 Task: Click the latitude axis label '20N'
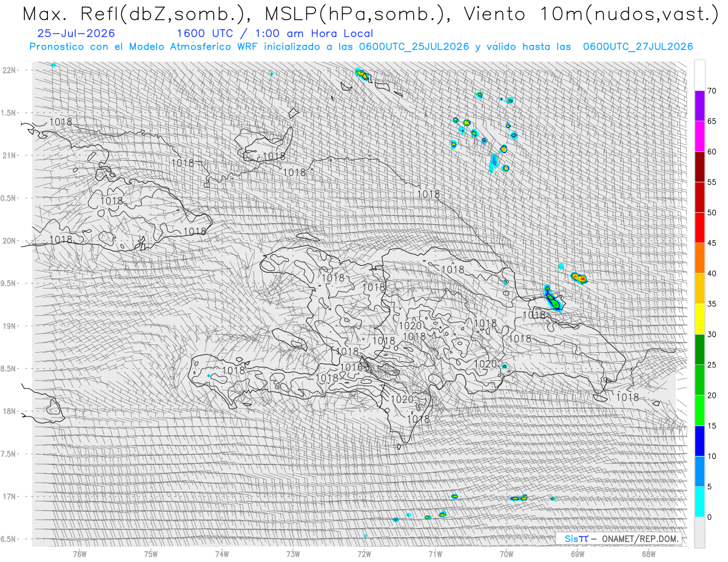pos(10,241)
